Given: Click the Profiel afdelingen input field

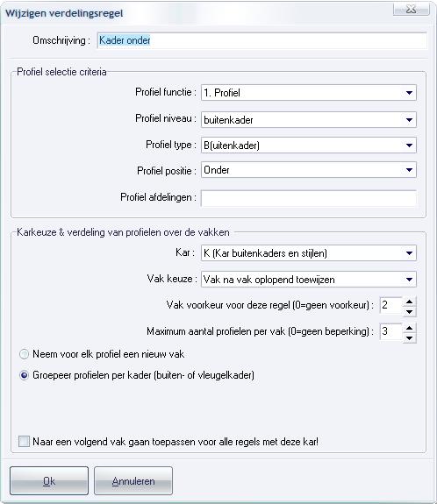Looking at the screenshot, I should (x=309, y=198).
